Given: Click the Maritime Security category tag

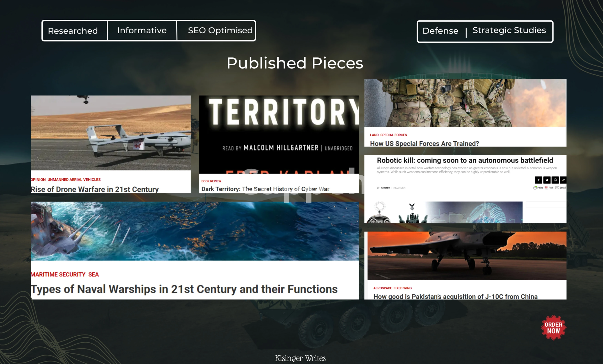Looking at the screenshot, I should tap(58, 275).
